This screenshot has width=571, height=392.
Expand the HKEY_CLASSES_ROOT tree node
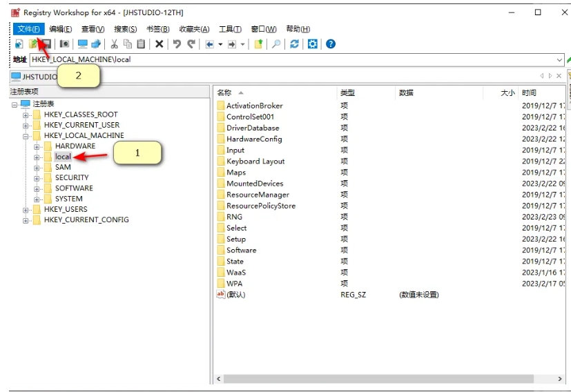(26, 115)
